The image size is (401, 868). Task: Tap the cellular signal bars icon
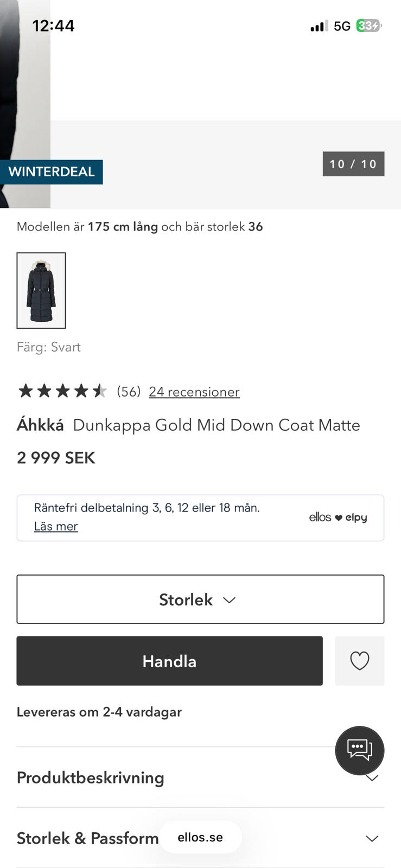319,26
